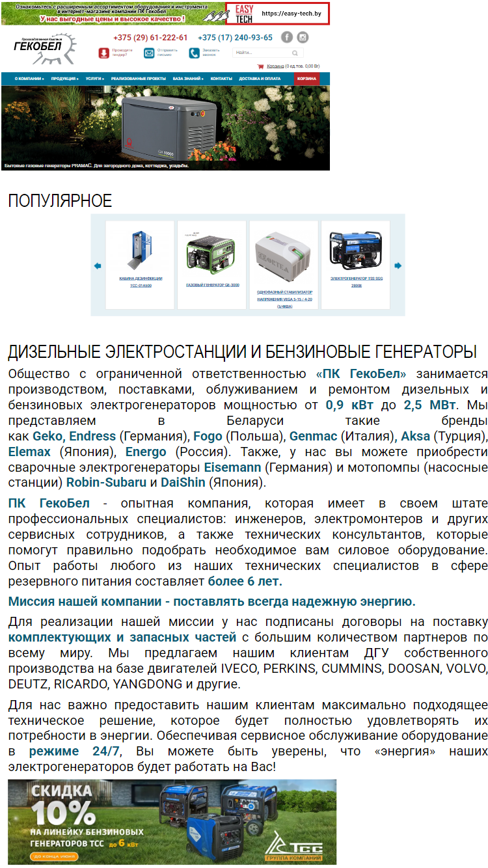Click the более 6 лет text

pyautogui.click(x=245, y=581)
